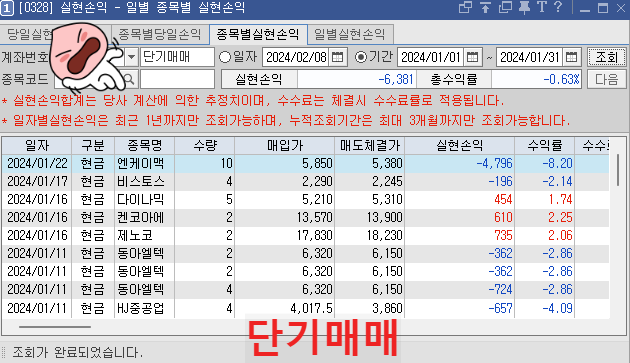Click the -196 realized loss value

click(x=500, y=182)
